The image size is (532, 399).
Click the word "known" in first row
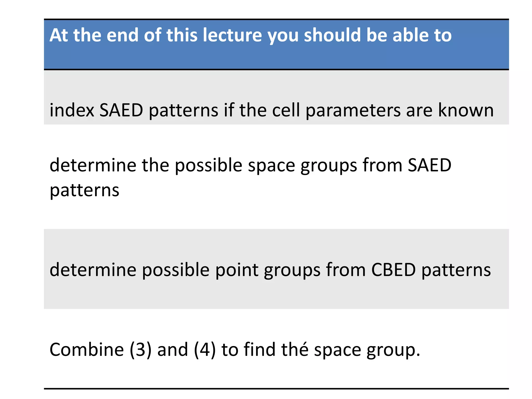pyautogui.click(x=466, y=110)
